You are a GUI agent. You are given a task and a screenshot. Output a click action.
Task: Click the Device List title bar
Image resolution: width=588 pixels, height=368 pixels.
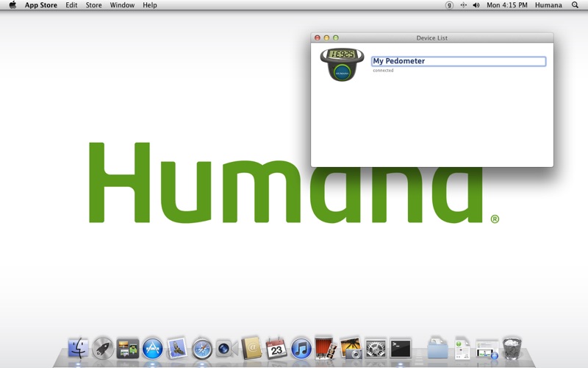coord(432,38)
